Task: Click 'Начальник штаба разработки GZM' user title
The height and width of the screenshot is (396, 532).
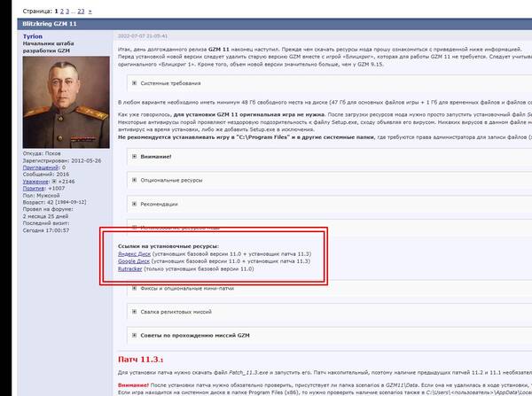Action: pos(48,47)
